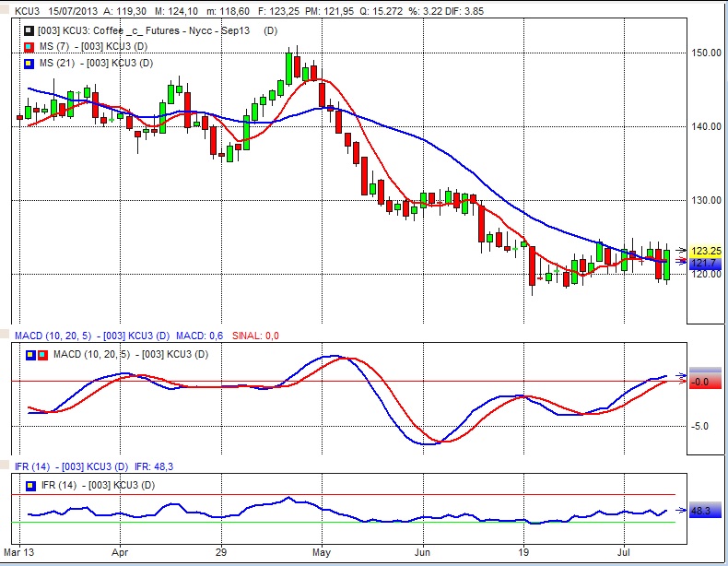The width and height of the screenshot is (728, 566).
Task: Click the Jun label on the date axis
Action: [x=422, y=556]
